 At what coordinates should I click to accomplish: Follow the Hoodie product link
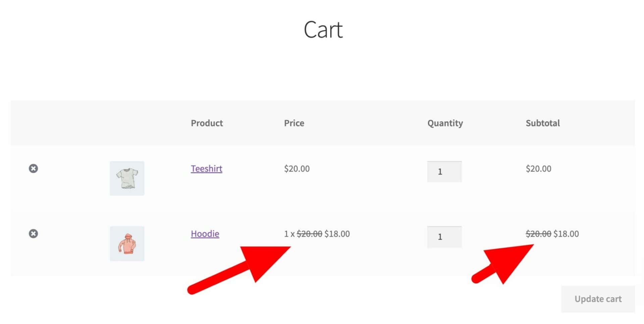click(205, 234)
